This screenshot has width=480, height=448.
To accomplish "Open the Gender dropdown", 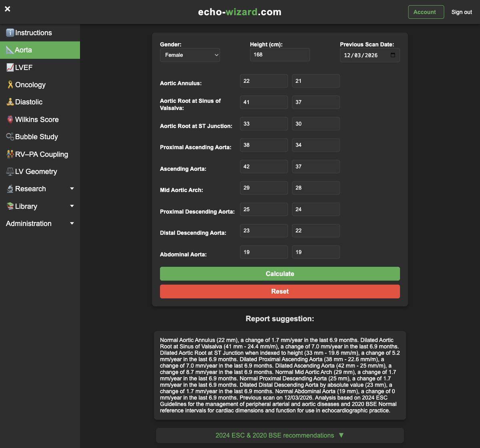I will pos(190,55).
